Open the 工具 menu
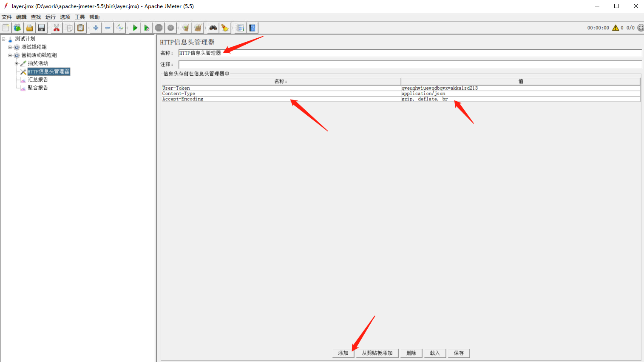The width and height of the screenshot is (644, 362). (80, 17)
